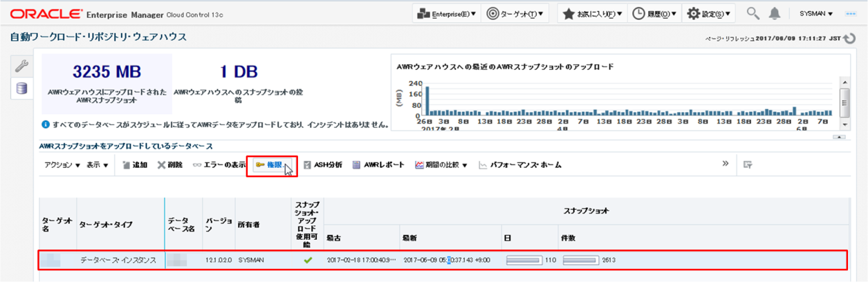Click the oldest snapshot timestamp 2017-02-18
The height and width of the screenshot is (282, 868).
360,260
